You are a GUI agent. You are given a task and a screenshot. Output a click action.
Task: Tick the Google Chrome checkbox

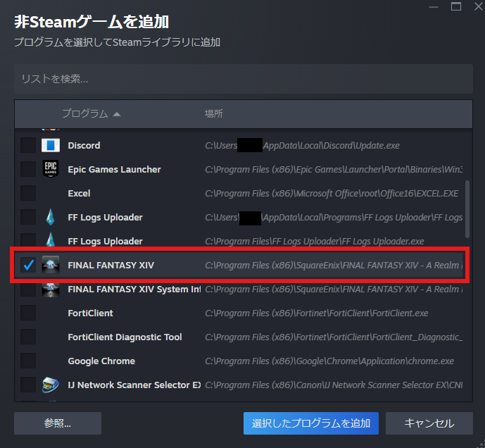pos(28,361)
